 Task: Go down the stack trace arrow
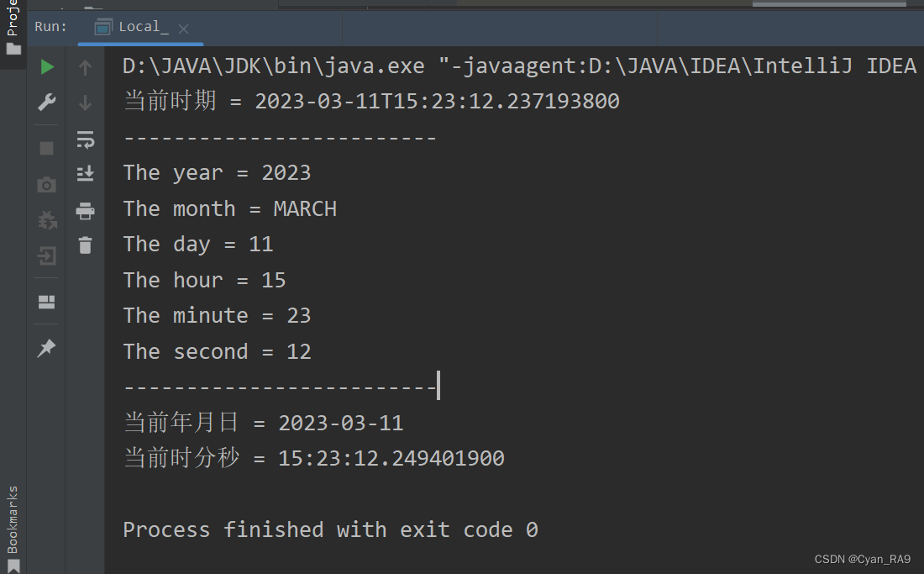pos(85,103)
